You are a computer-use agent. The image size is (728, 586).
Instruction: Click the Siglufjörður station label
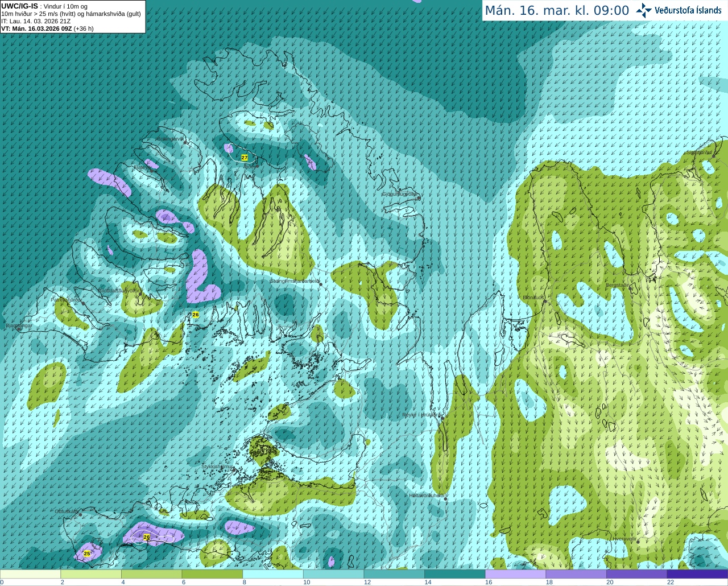point(699,152)
